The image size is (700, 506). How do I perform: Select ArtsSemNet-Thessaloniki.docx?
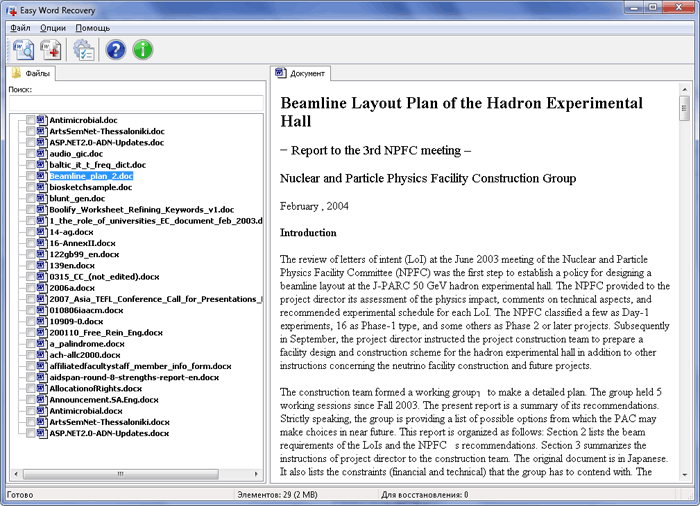click(109, 422)
